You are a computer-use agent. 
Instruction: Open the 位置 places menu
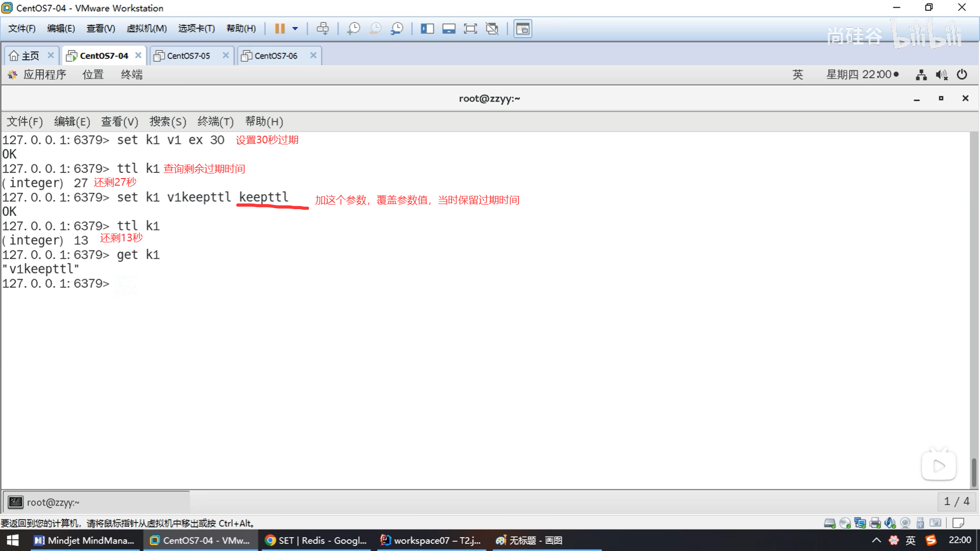[x=93, y=74]
